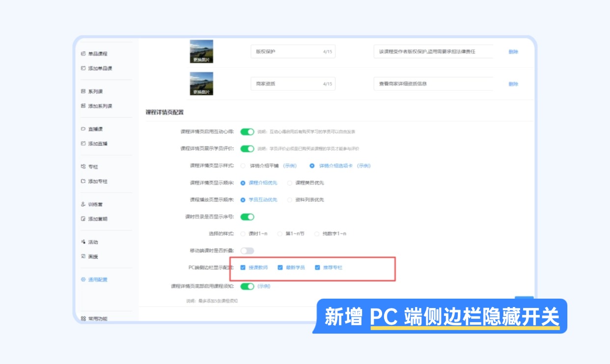Open 添加专栏 in the sidebar
This screenshot has width=610, height=364.
coord(97,181)
